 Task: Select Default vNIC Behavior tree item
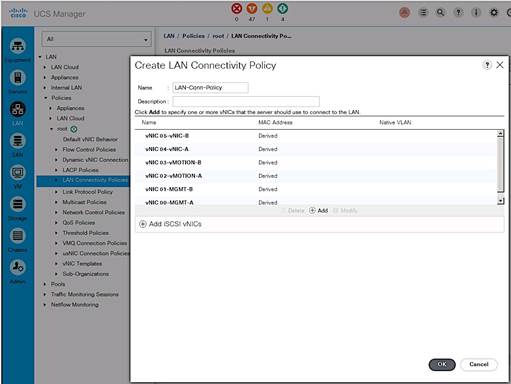(90, 139)
